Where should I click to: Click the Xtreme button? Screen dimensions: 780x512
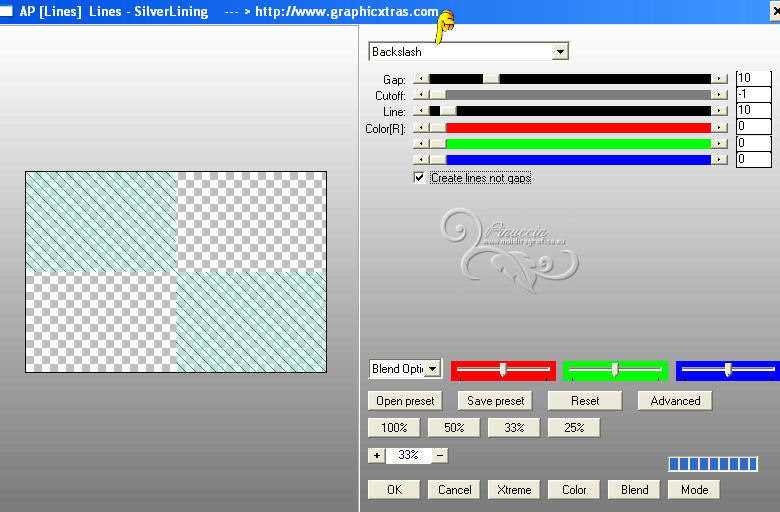[514, 490]
